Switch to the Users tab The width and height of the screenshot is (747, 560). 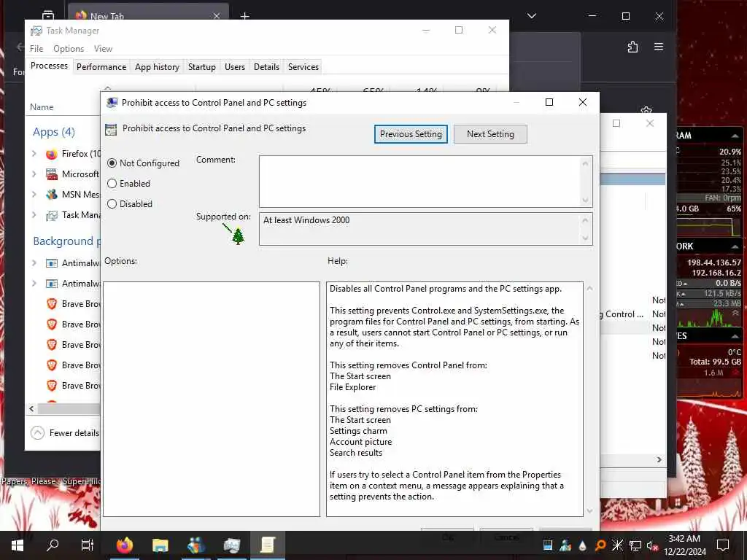[x=235, y=66]
